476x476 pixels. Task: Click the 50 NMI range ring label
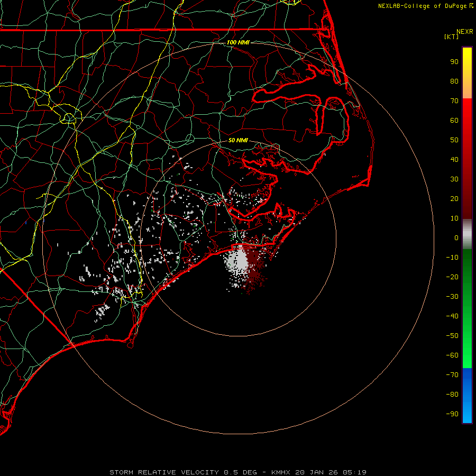click(x=238, y=140)
